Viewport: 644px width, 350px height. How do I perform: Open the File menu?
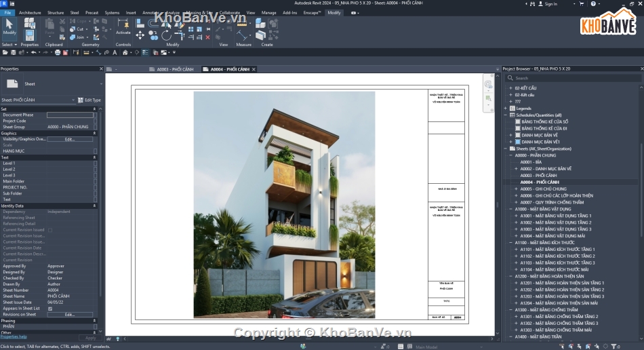[x=7, y=13]
